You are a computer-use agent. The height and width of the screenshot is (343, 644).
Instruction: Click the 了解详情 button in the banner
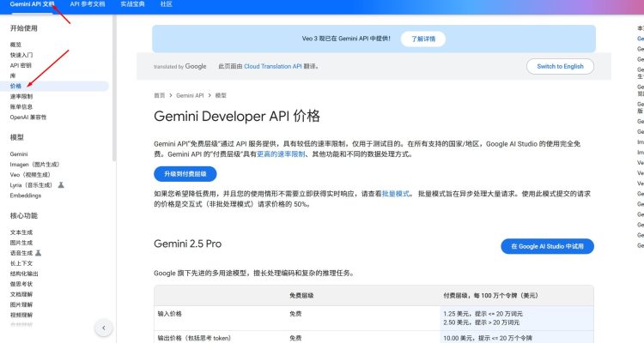423,39
